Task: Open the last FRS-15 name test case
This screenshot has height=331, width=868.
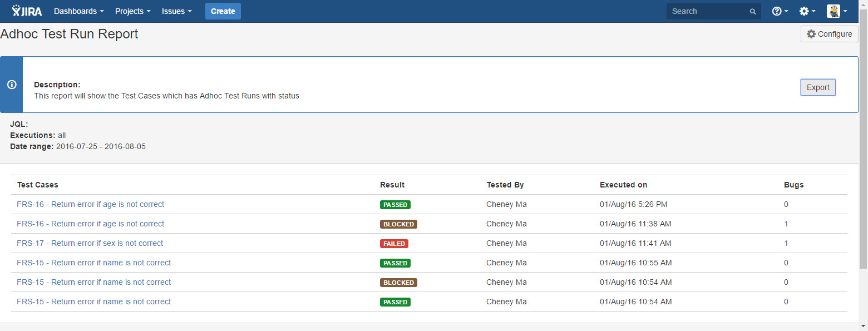Action: [94, 302]
